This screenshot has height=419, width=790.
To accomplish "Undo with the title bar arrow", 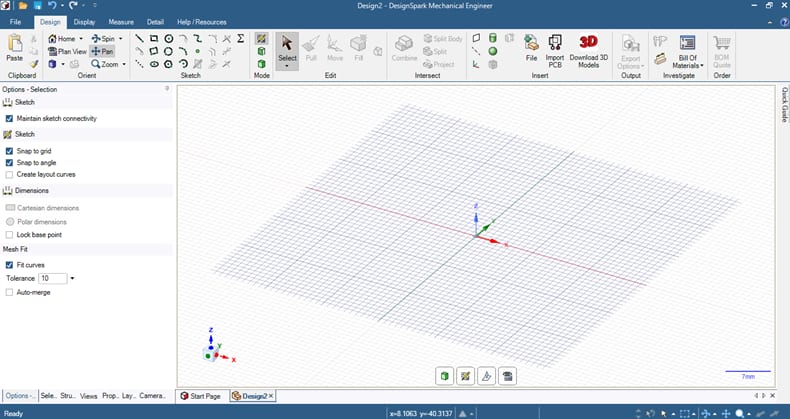I will click(x=52, y=6).
